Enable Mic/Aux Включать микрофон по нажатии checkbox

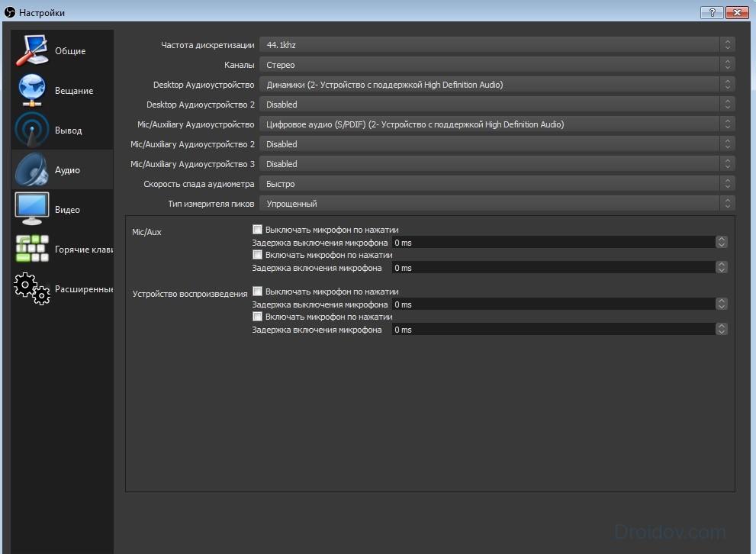coord(257,255)
